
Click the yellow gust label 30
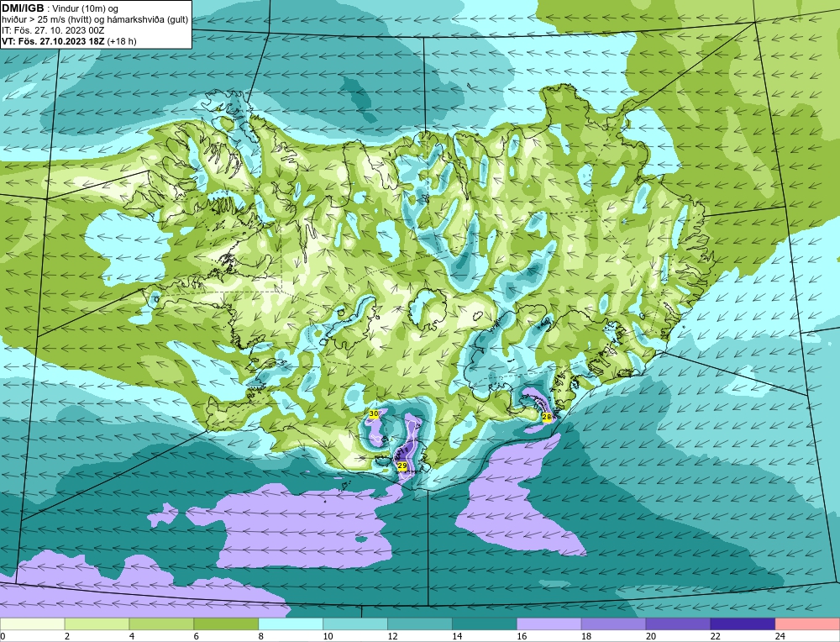tap(374, 413)
